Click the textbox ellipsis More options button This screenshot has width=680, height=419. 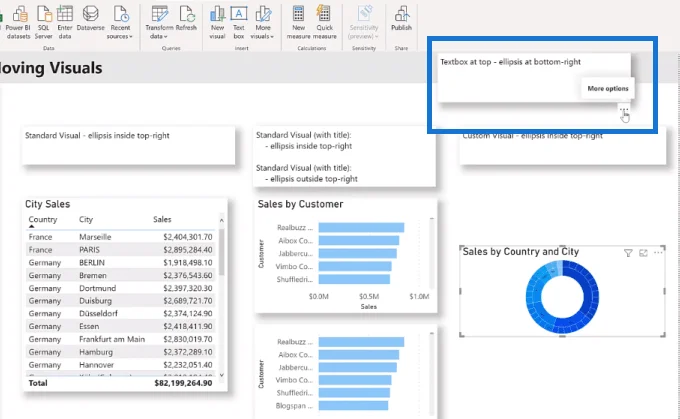click(624, 110)
